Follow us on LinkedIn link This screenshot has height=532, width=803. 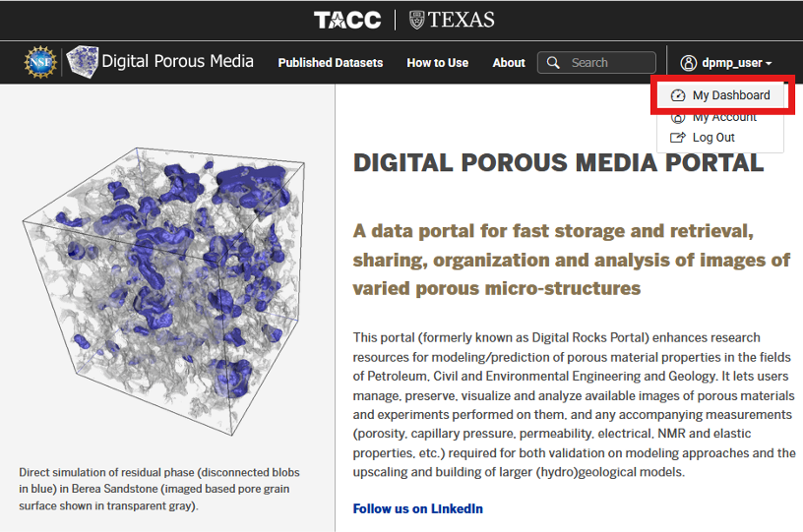coord(418,508)
